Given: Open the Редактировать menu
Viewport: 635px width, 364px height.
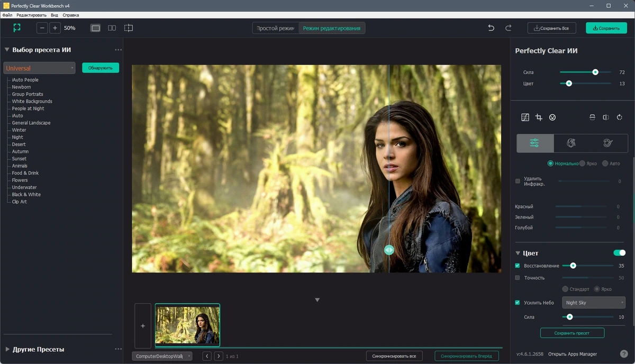Looking at the screenshot, I should point(31,15).
